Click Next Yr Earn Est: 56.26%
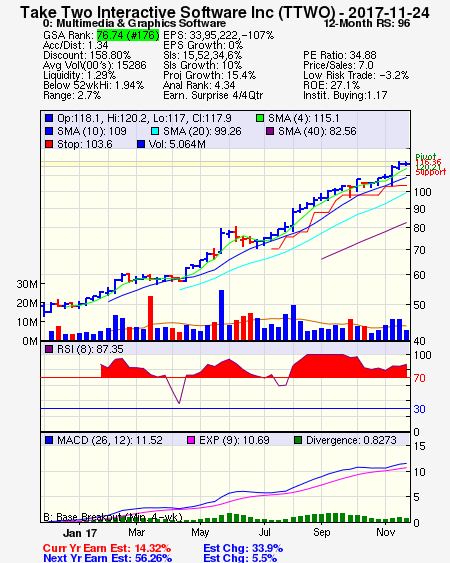 point(107,558)
